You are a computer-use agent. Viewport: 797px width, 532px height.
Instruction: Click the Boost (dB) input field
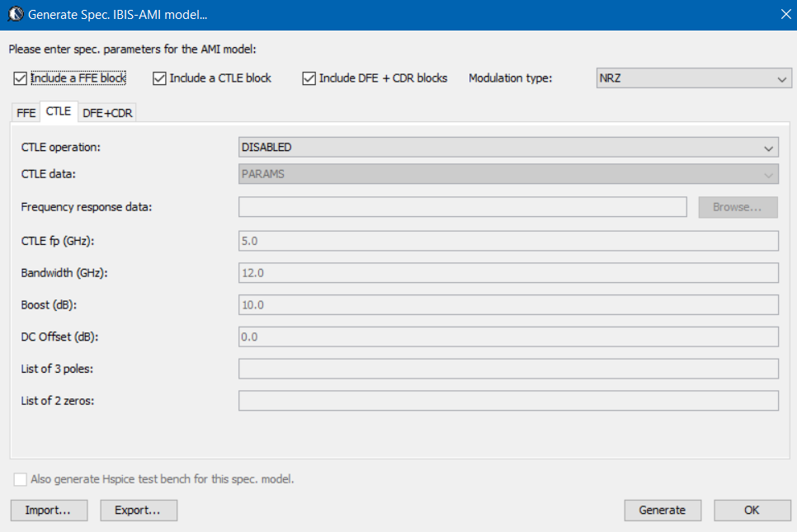coord(508,305)
